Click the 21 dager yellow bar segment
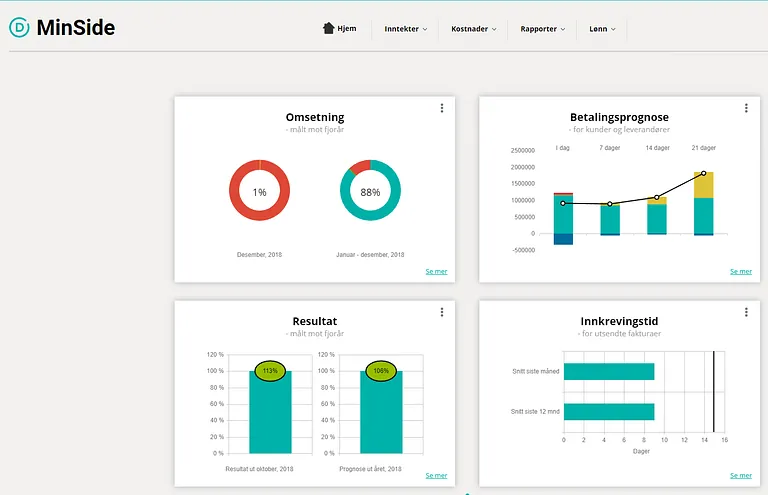768x495 pixels. click(703, 186)
